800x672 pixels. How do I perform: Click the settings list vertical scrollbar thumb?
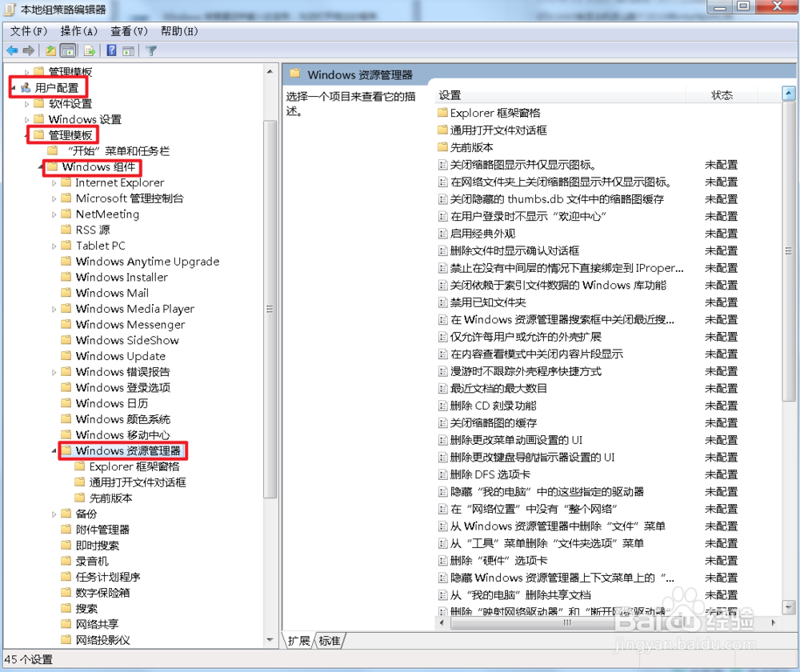pos(789,251)
